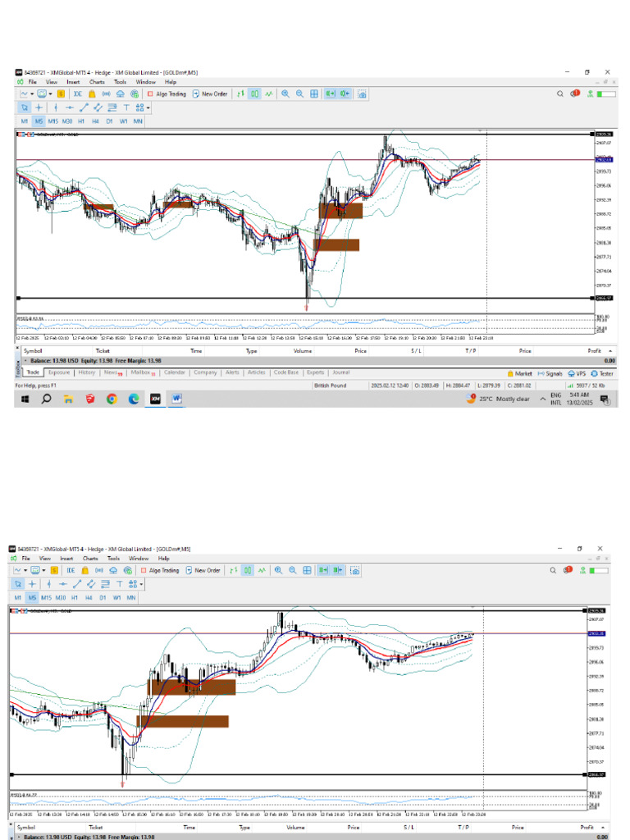Show hidden system tray icons chevron
Screen dimensions: 630x840
[x=543, y=399]
